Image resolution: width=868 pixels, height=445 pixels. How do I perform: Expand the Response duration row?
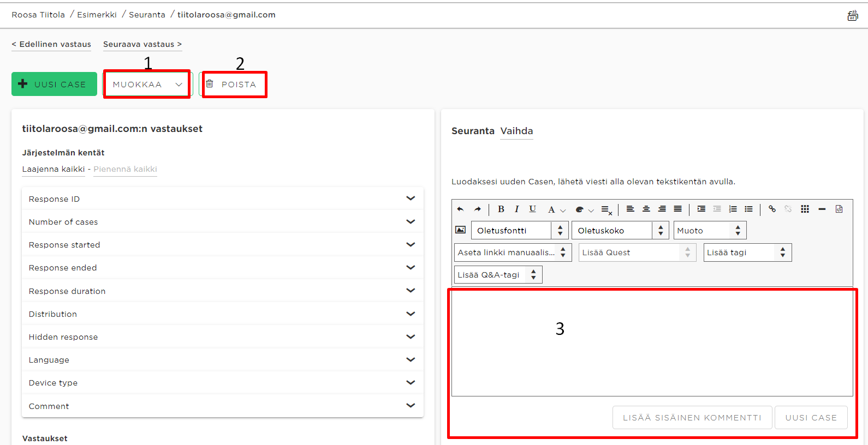pos(223,291)
